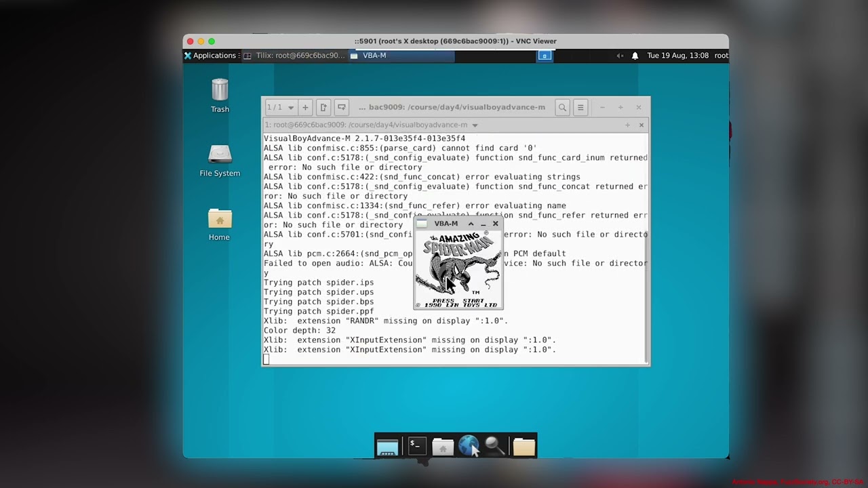Add a terminal down in Tilix
This screenshot has width=868, height=488.
click(x=342, y=107)
